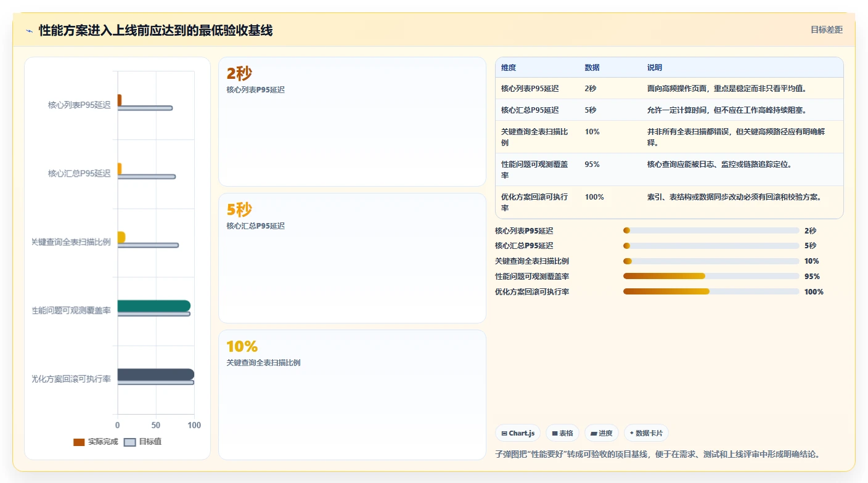Toggle the 实际完成 legend swatch
This screenshot has height=483, width=868.
(79, 442)
